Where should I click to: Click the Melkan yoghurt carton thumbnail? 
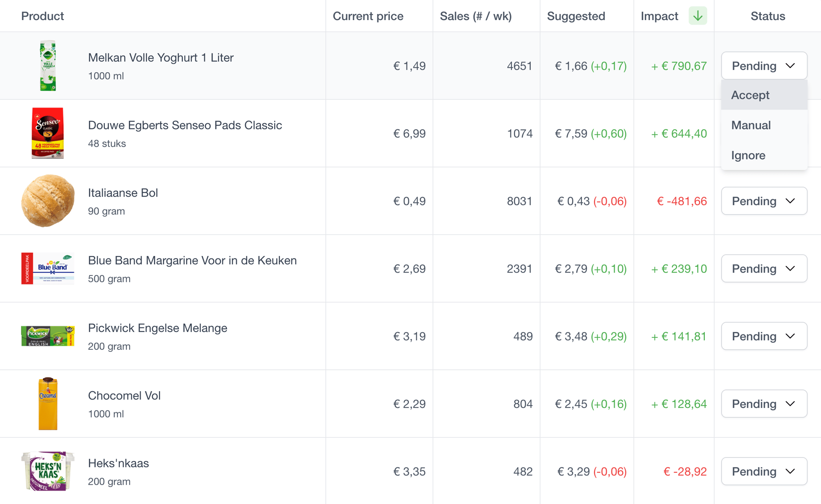(x=48, y=66)
